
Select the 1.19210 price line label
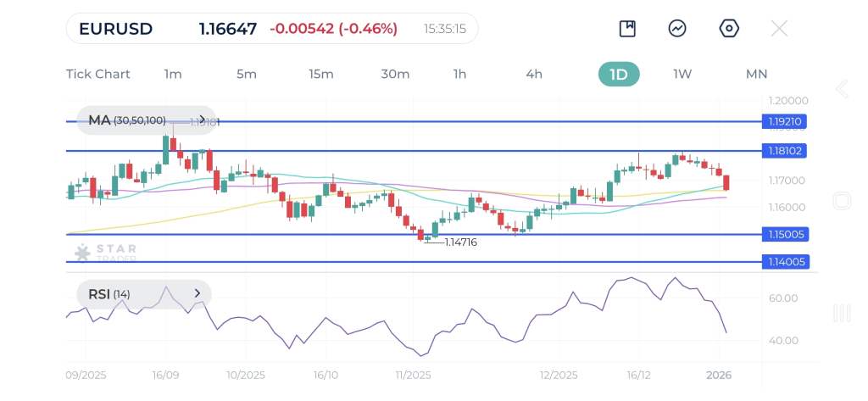(x=784, y=121)
